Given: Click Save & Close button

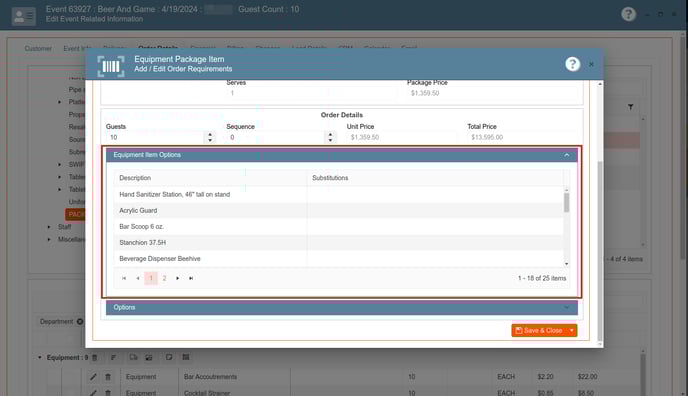Looking at the screenshot, I should (x=539, y=330).
